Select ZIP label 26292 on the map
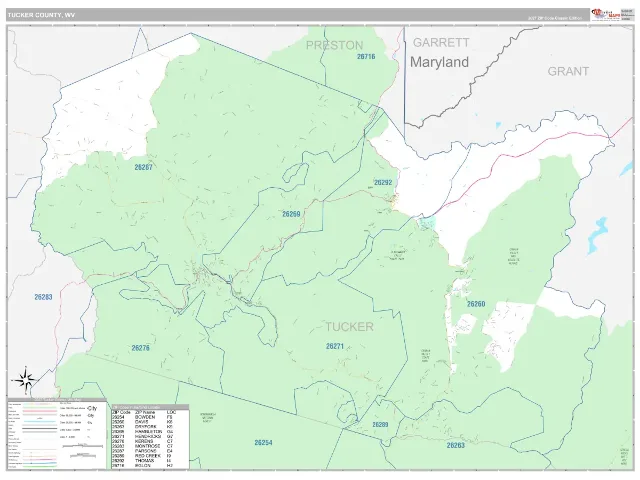Screen dimensions: 640x480 tap(383, 182)
